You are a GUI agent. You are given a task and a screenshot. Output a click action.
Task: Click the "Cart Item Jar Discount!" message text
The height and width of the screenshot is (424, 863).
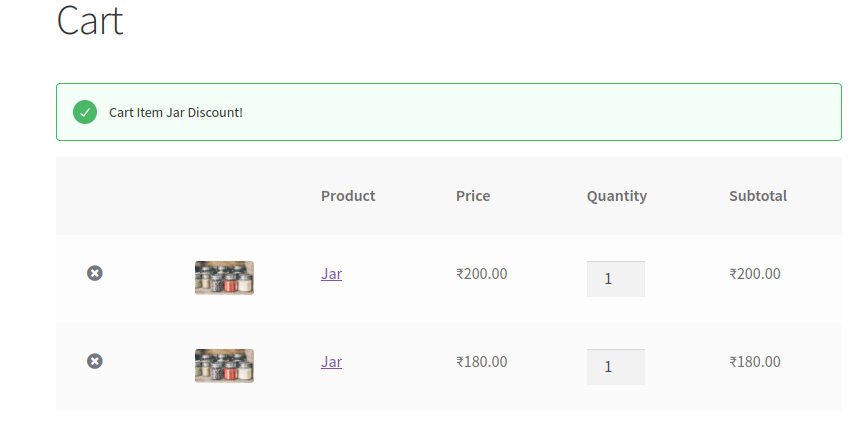pyautogui.click(x=176, y=112)
